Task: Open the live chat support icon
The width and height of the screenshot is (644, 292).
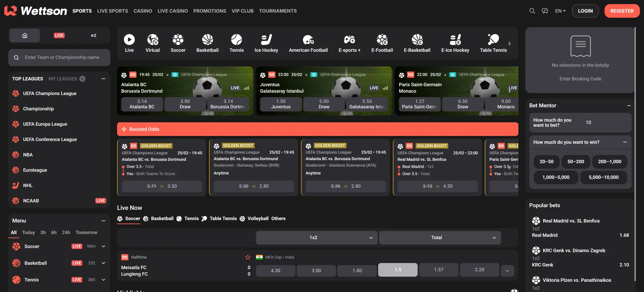Action: [545, 11]
